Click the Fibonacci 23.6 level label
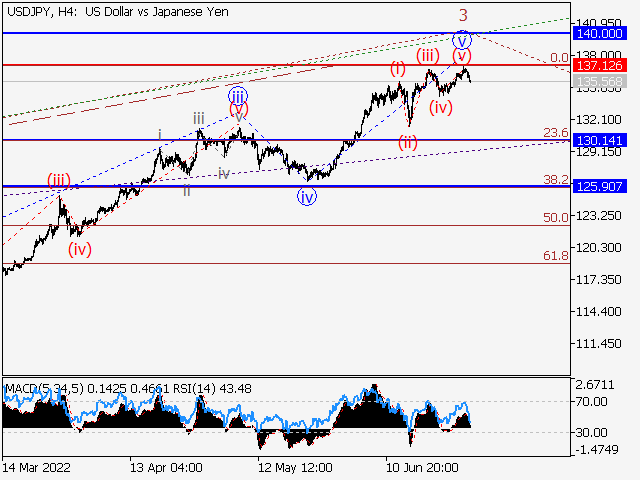 556,133
